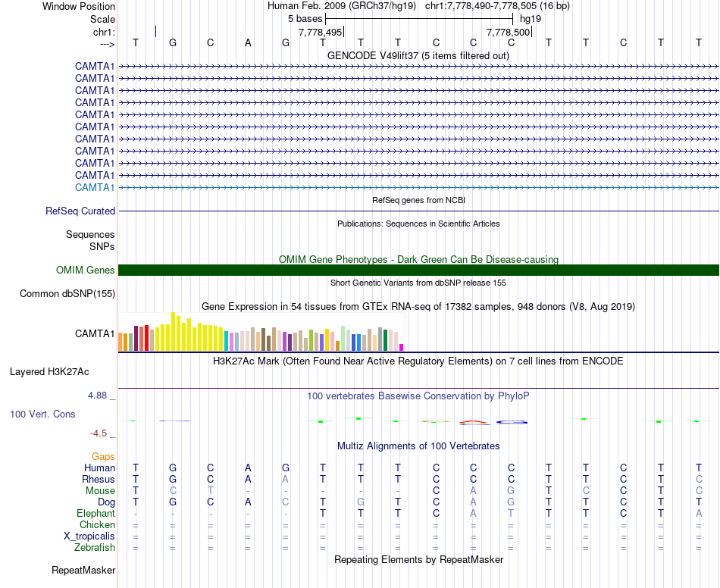Click the red PhyloP conservation peak
720x588 pixels.
[474, 422]
